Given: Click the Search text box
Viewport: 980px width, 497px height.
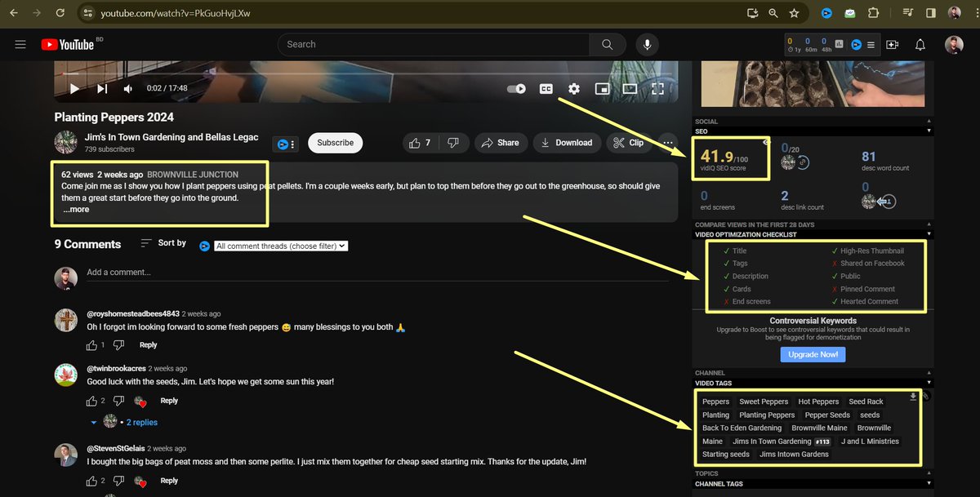Looking at the screenshot, I should point(434,44).
